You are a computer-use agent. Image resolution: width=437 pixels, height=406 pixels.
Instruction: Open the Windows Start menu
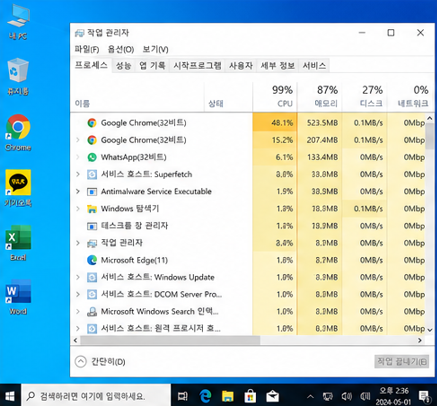[10, 396]
